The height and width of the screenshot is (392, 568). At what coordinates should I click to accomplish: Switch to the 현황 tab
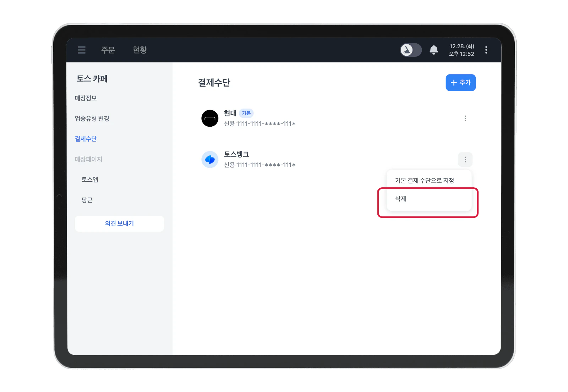point(140,50)
